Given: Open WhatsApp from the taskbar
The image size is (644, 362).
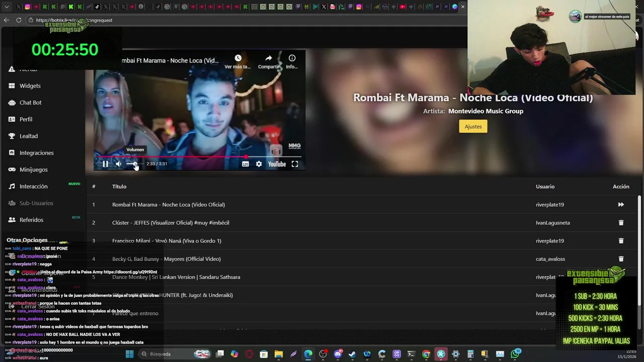Looking at the screenshot, I should (515, 354).
